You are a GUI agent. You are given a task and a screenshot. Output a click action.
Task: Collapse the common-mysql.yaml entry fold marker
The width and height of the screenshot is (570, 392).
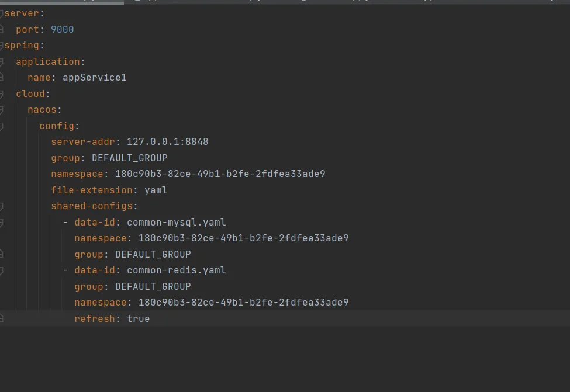[2, 223]
